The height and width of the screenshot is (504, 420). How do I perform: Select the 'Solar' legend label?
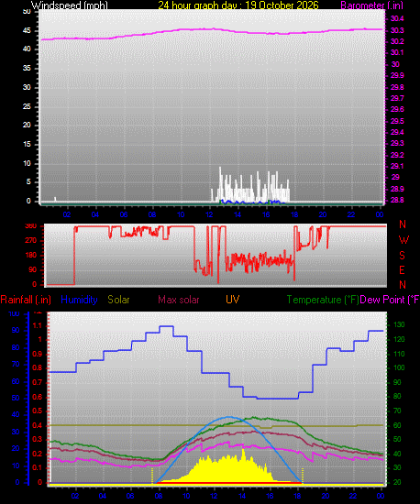click(118, 300)
